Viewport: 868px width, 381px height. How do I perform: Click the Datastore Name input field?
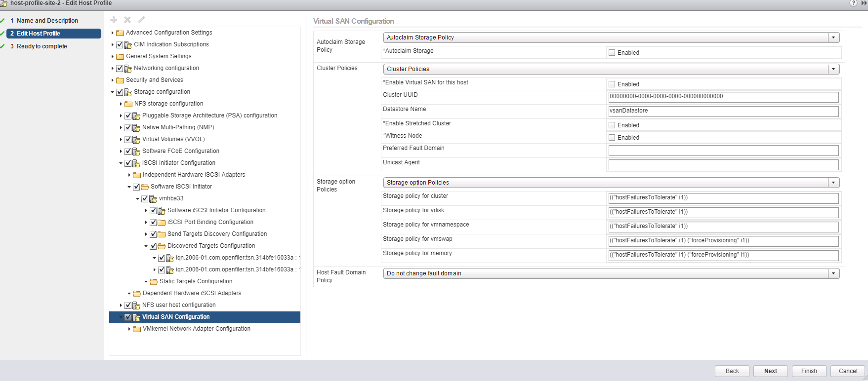pyautogui.click(x=723, y=111)
